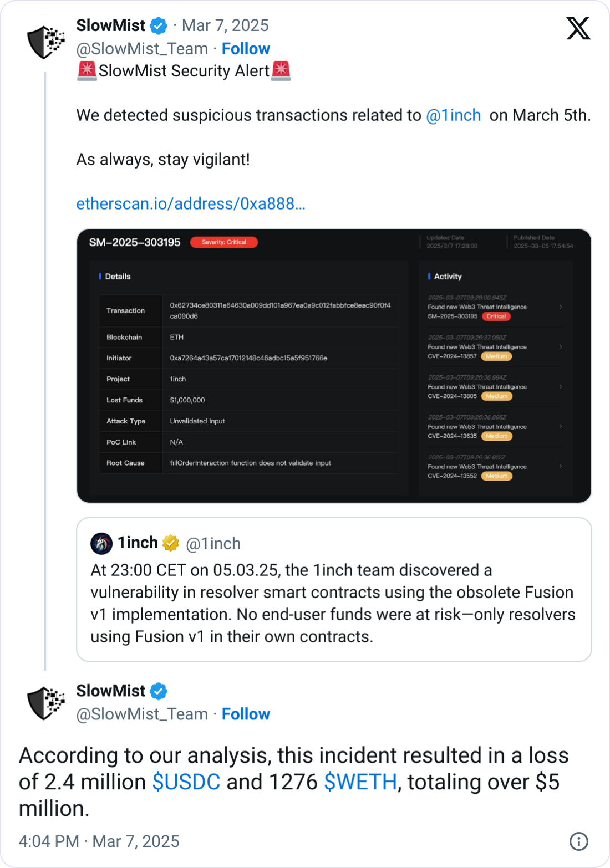
Task: Click the X logo icon
Action: (x=578, y=28)
